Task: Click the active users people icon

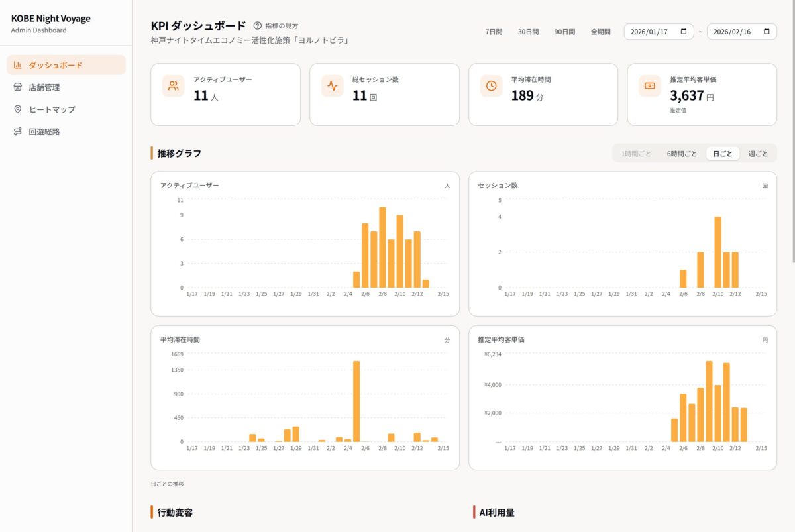Action: tap(174, 86)
